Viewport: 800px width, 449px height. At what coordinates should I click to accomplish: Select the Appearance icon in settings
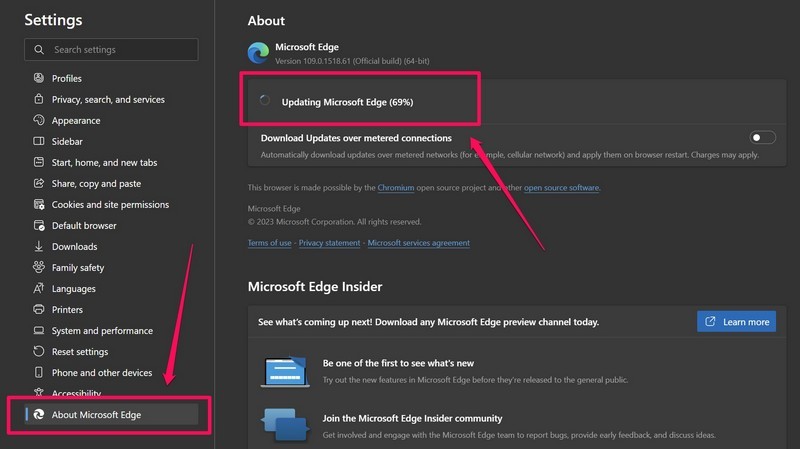(x=39, y=120)
